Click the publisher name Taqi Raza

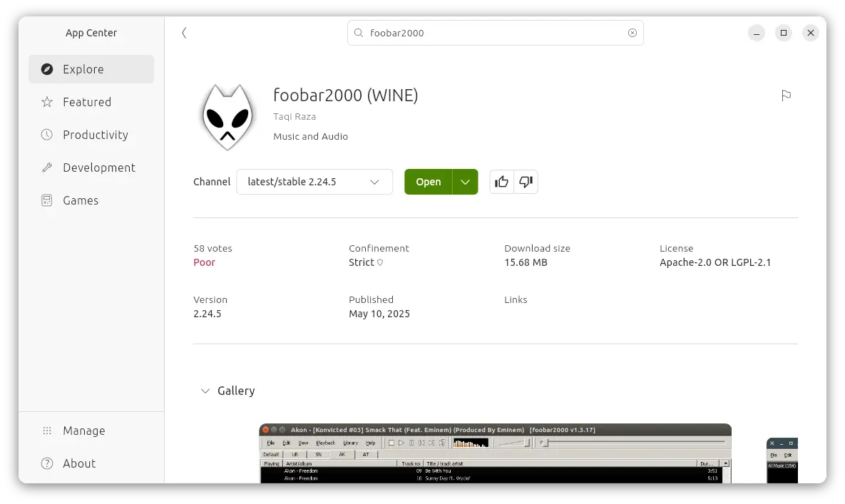(295, 116)
